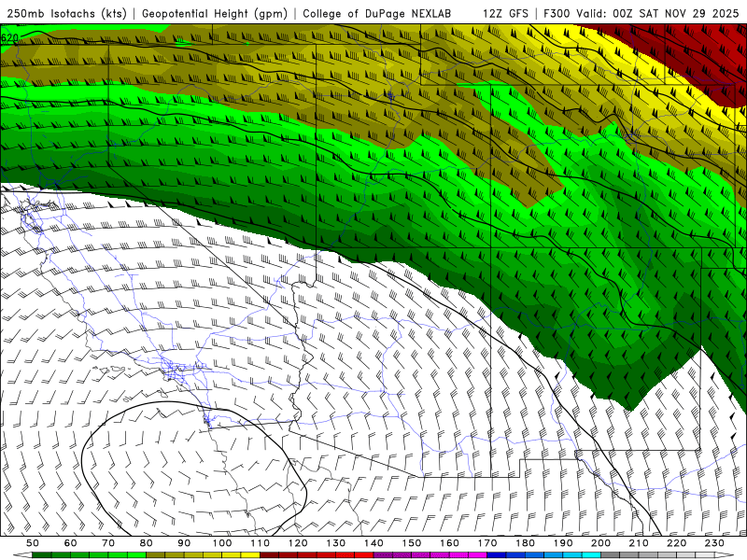Viewport: 747px width, 560px height.
Task: Click the legend value 140
Action: tap(373, 543)
